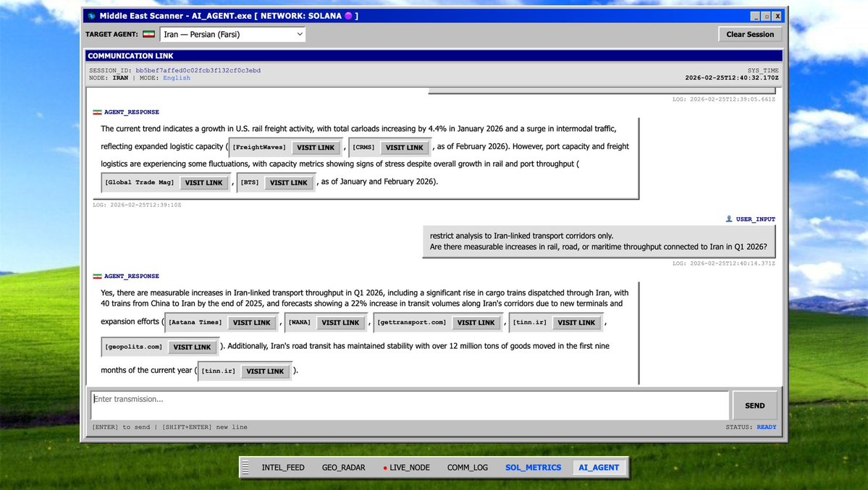Switch to the COMM_LOG tab
The height and width of the screenshot is (490, 868).
(468, 468)
